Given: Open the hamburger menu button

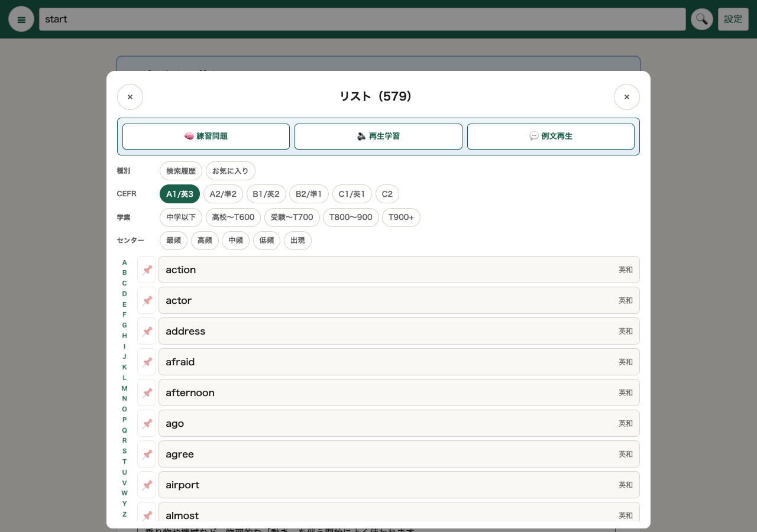Looking at the screenshot, I should (21, 19).
